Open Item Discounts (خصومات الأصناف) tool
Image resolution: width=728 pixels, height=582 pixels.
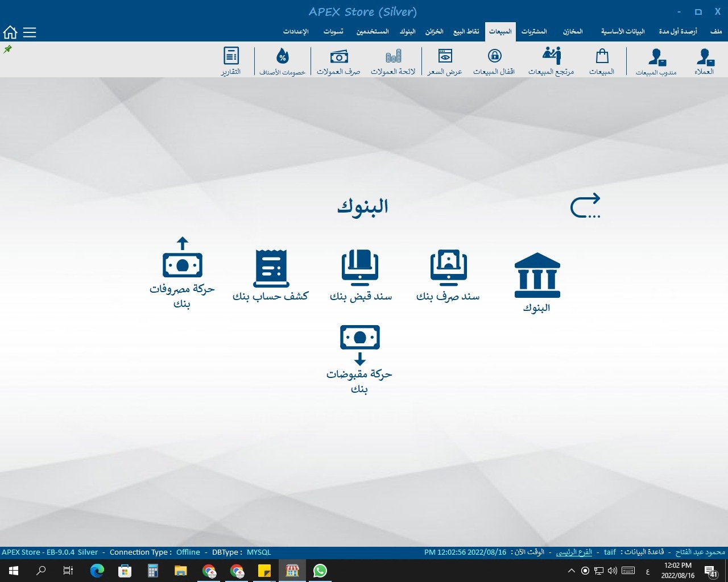pyautogui.click(x=282, y=61)
